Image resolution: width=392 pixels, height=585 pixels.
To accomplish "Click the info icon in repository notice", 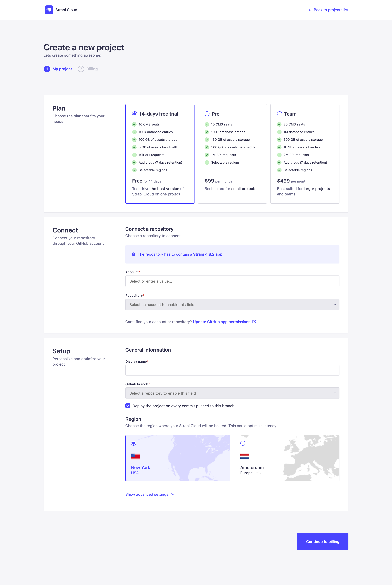I will click(134, 254).
